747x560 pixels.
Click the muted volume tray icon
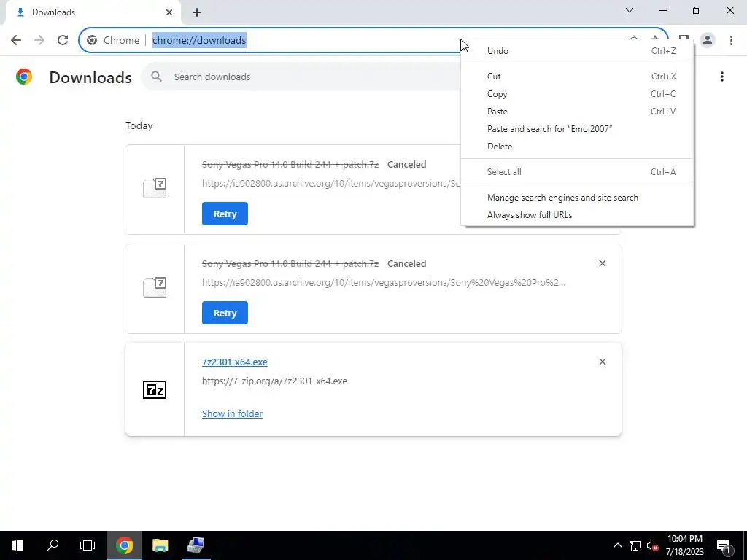click(x=653, y=545)
